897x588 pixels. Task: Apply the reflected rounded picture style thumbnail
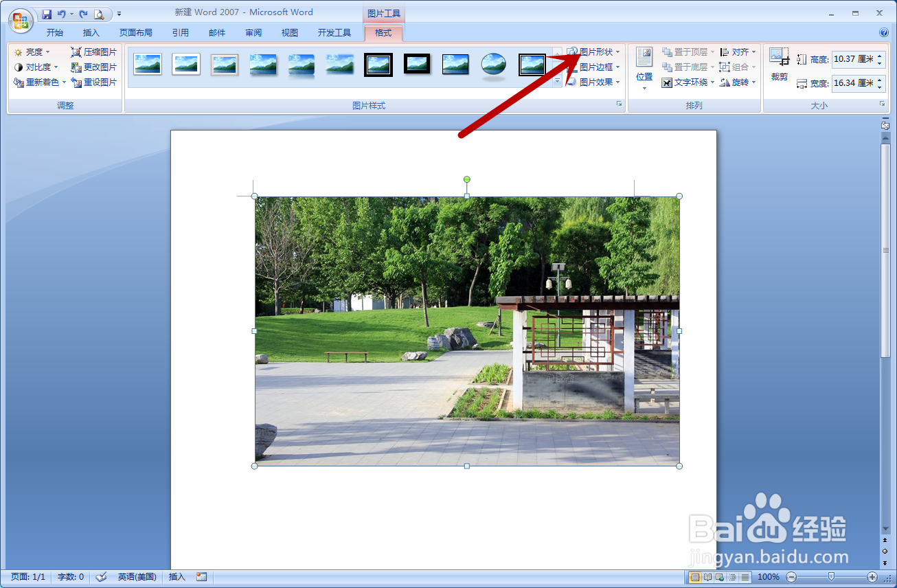click(x=302, y=66)
